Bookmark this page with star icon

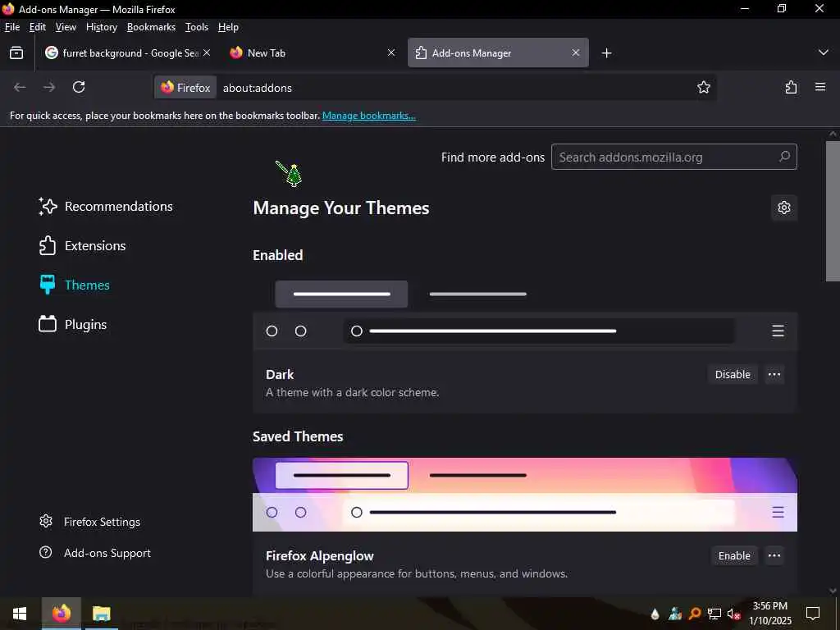(703, 87)
